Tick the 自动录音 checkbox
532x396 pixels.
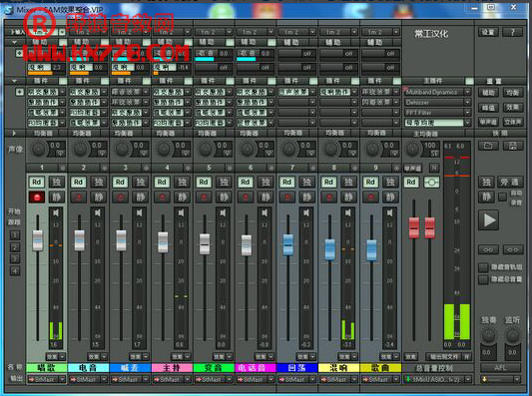tap(502, 197)
